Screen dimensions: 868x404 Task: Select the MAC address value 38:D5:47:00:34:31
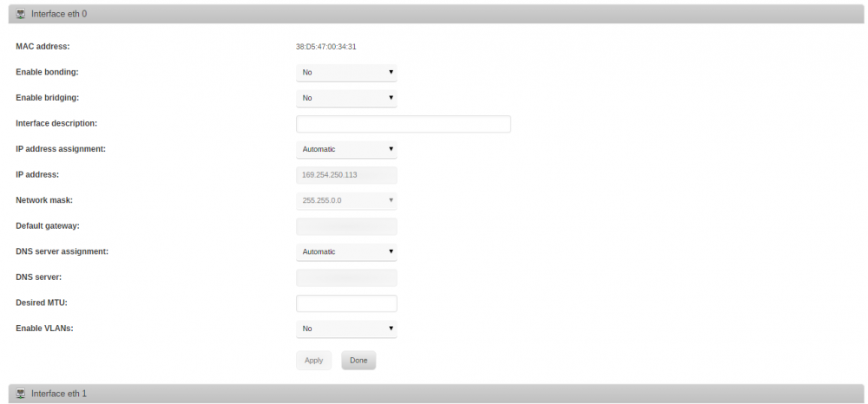[x=326, y=47]
